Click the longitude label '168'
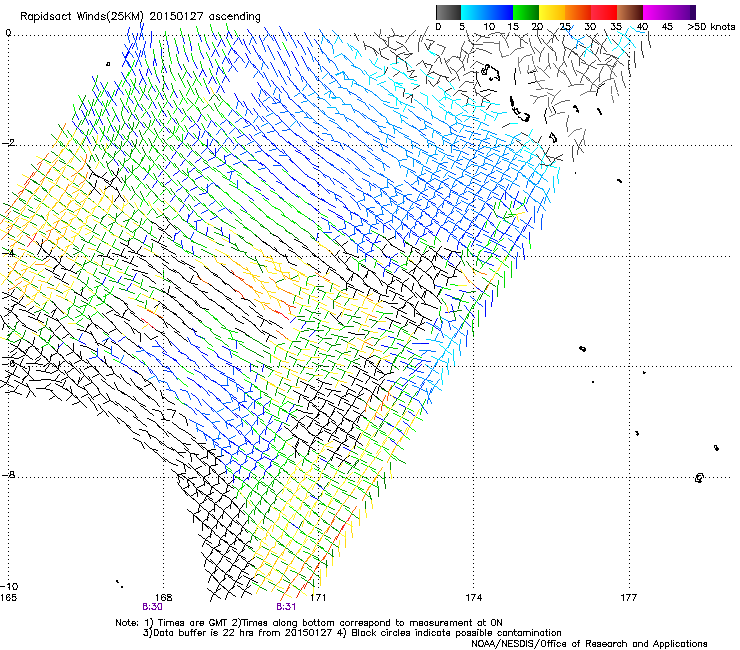Screen dimensions: 740x650 tap(164, 598)
